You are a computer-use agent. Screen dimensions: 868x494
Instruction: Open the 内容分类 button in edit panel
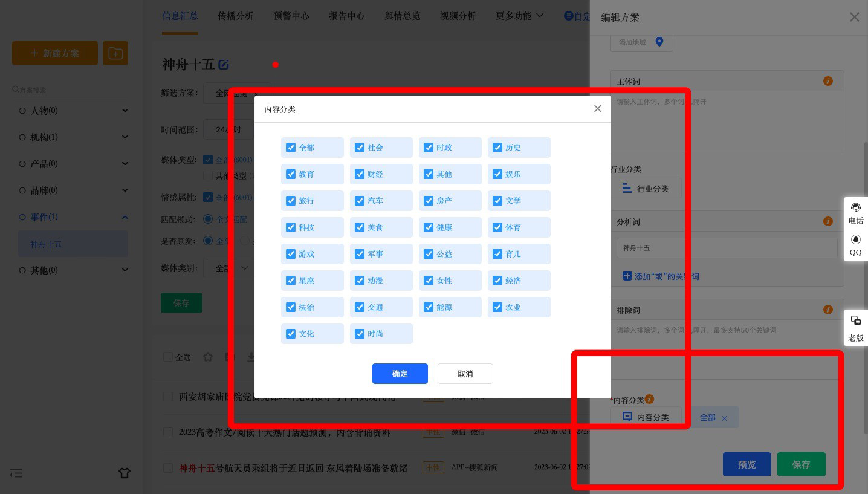click(646, 417)
